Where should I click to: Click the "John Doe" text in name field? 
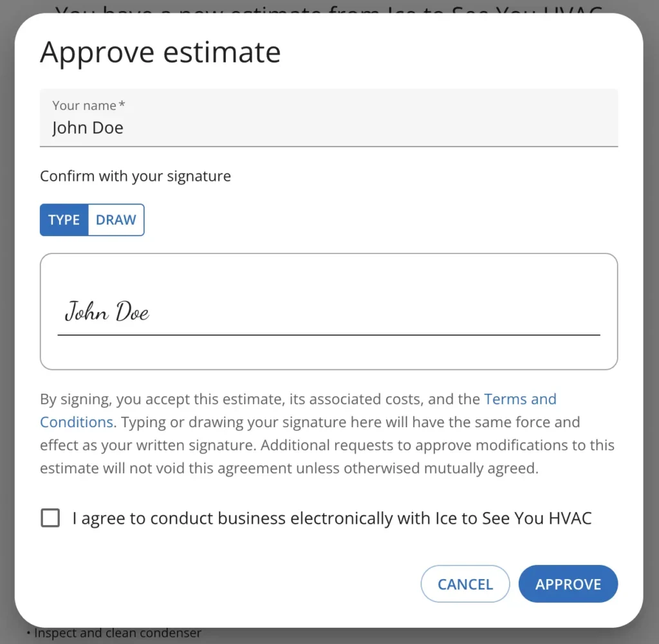[x=88, y=128]
